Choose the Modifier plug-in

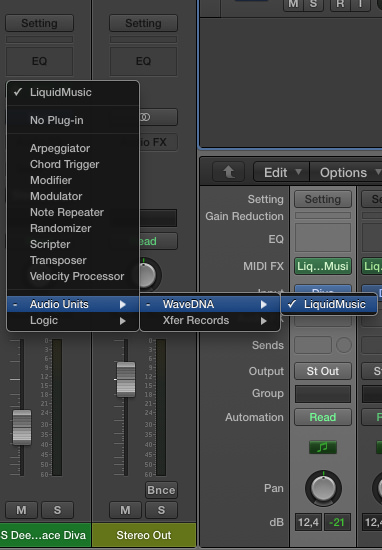[73, 180]
